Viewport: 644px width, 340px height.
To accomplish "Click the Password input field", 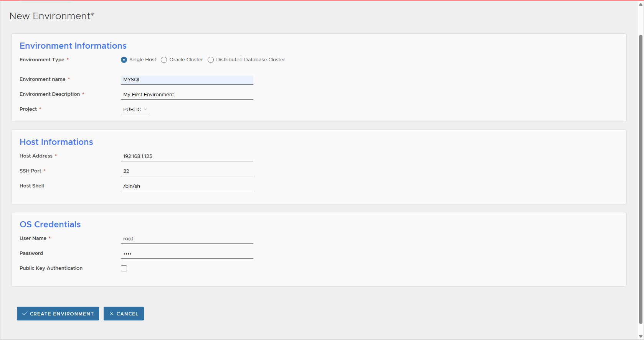I will click(187, 254).
